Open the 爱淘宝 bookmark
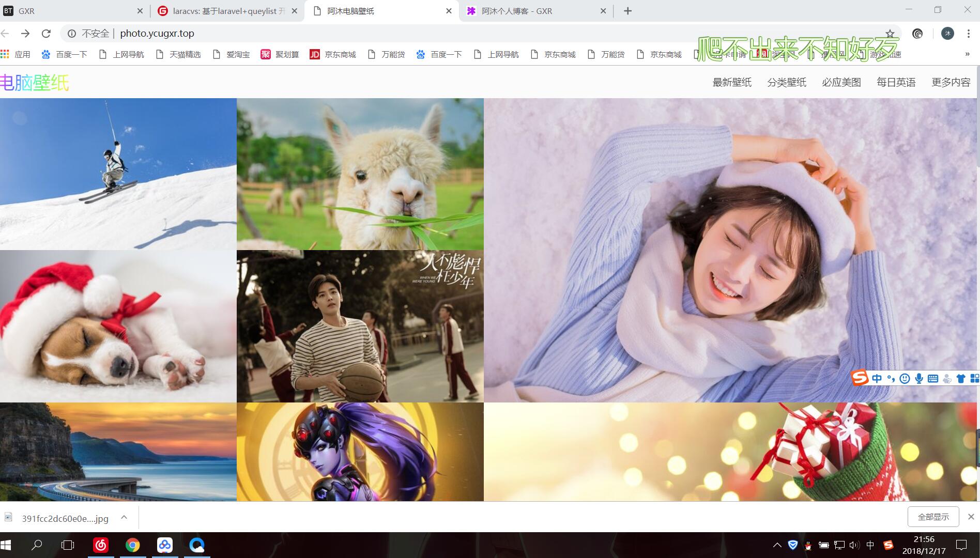980x558 pixels. [231, 54]
